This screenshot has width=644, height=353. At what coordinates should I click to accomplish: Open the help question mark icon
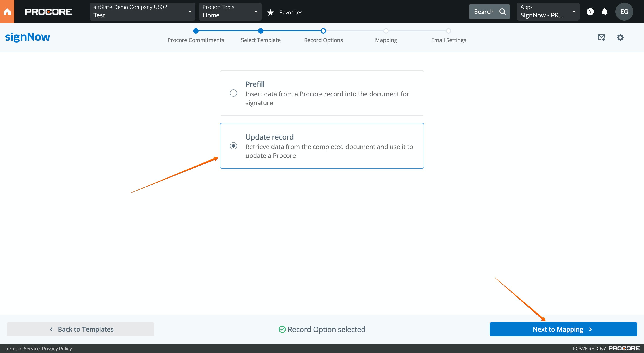590,11
